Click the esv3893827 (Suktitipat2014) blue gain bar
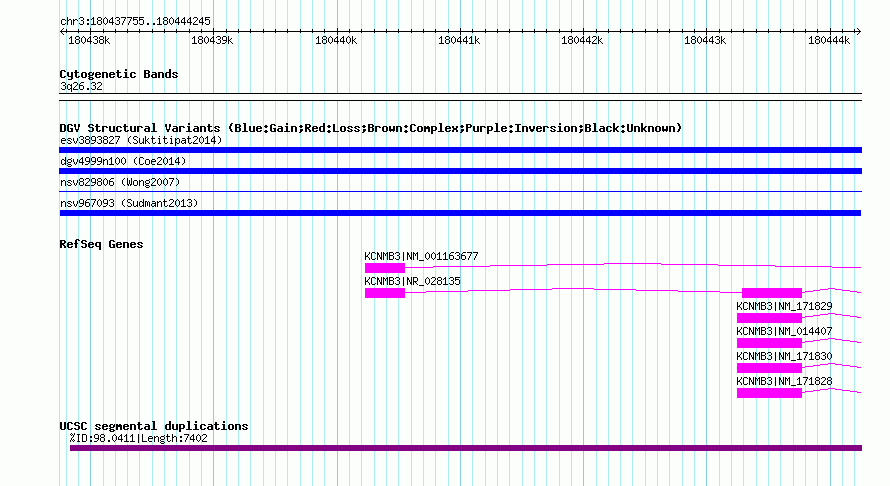 [460, 150]
